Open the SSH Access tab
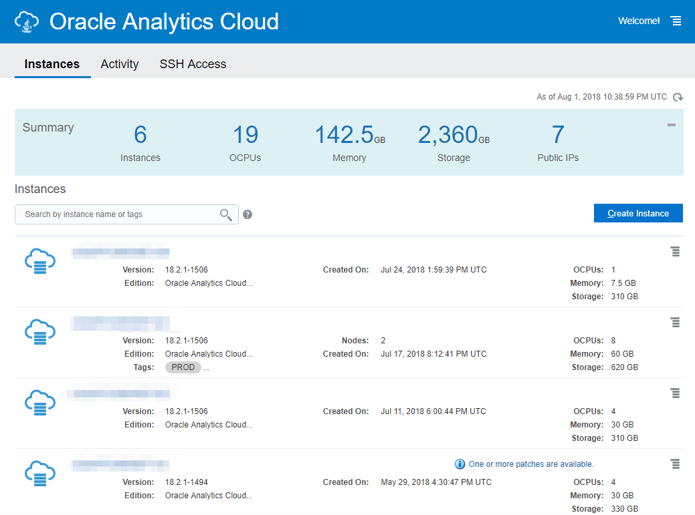 (x=193, y=64)
